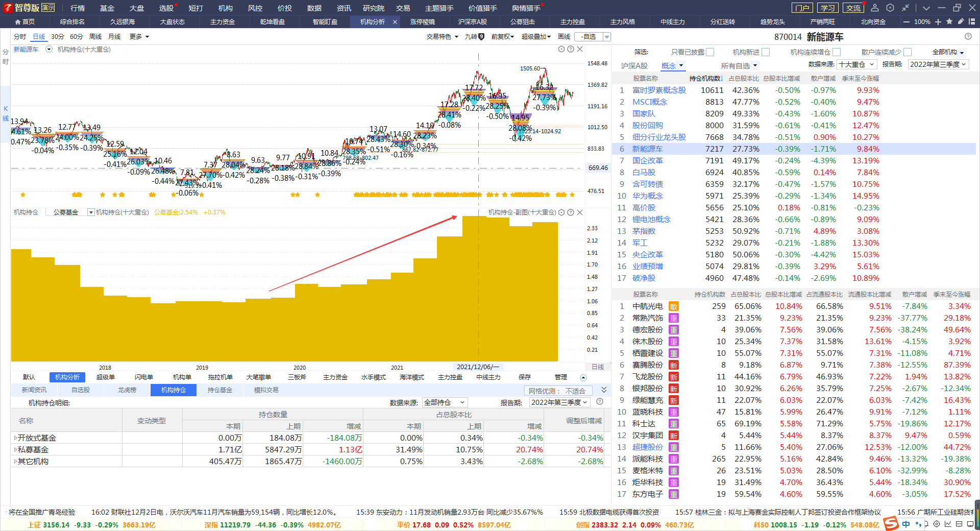This screenshot has width=980, height=531.
Task: Click the sub-chart help question icon
Action: pyautogui.click(x=571, y=212)
